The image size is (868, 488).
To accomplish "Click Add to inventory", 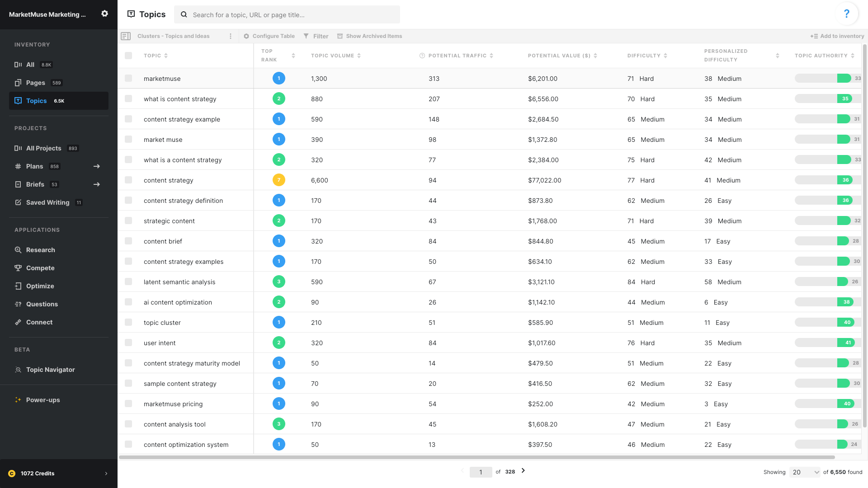I will pyautogui.click(x=837, y=36).
